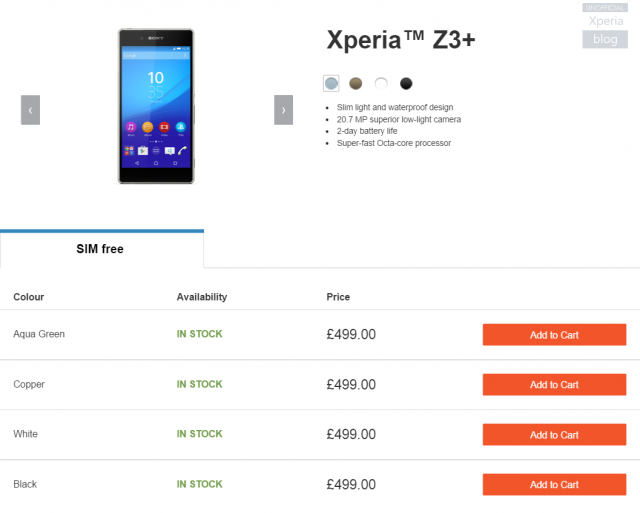The width and height of the screenshot is (640, 513).
Task: Add Aqua Green Xperia Z3+ to cart
Action: point(554,335)
